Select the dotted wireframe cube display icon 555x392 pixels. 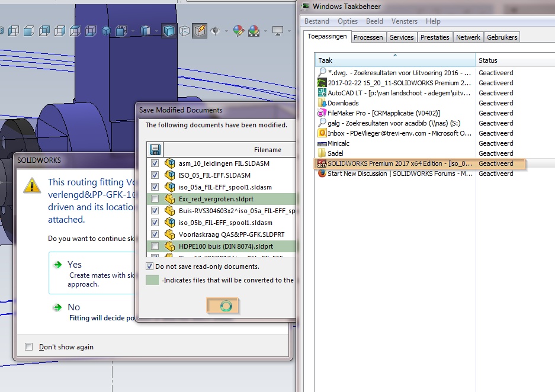pyautogui.click(x=184, y=31)
